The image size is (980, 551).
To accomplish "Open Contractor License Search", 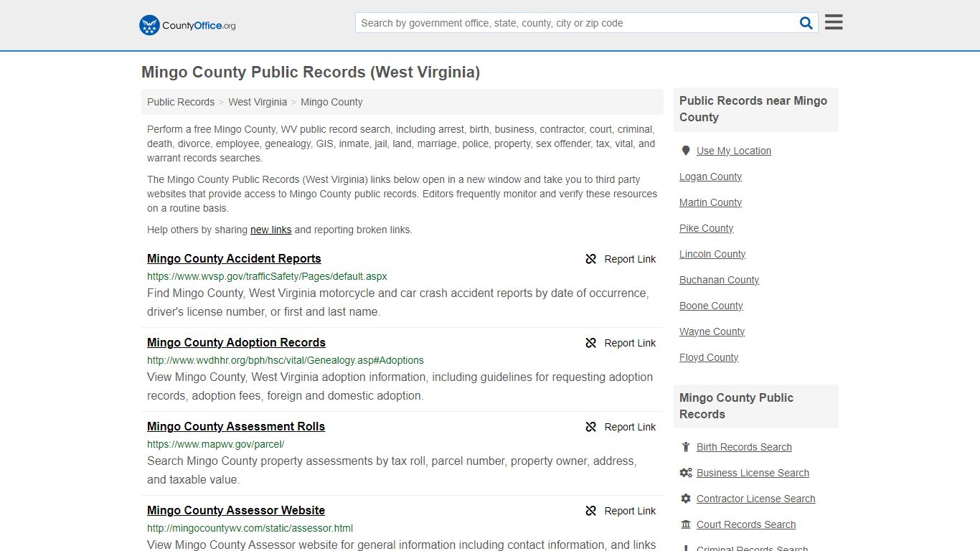I will [x=755, y=499].
